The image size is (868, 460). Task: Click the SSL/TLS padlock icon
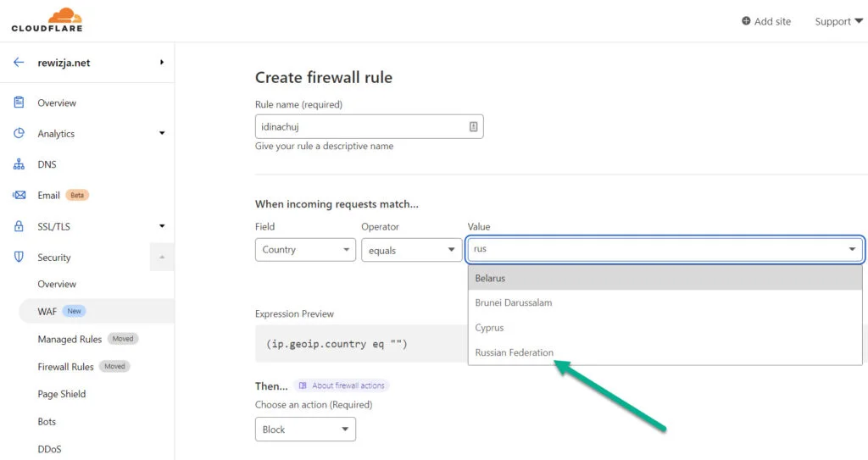tap(19, 226)
